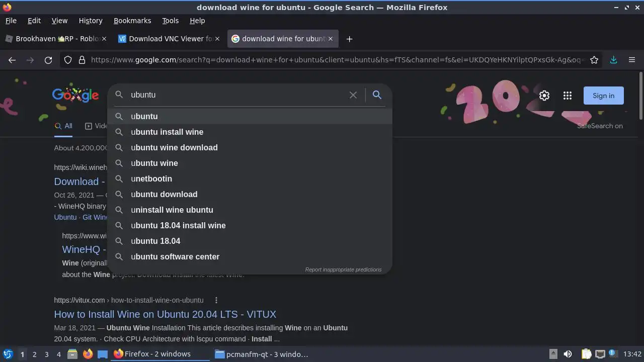644x362 pixels.
Task: Click the tracking protection shield icon
Action: click(x=68, y=60)
